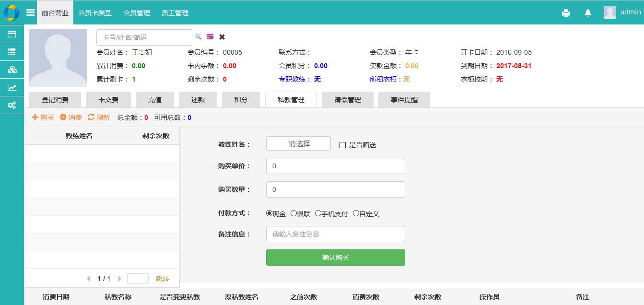Switch to the 请假管理 tab

click(347, 100)
